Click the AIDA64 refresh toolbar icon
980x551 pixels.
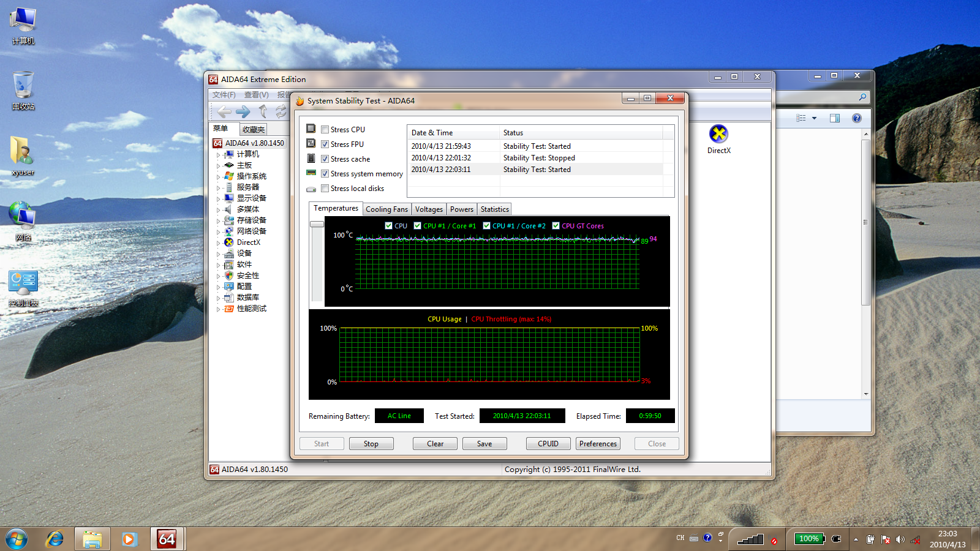(x=281, y=111)
